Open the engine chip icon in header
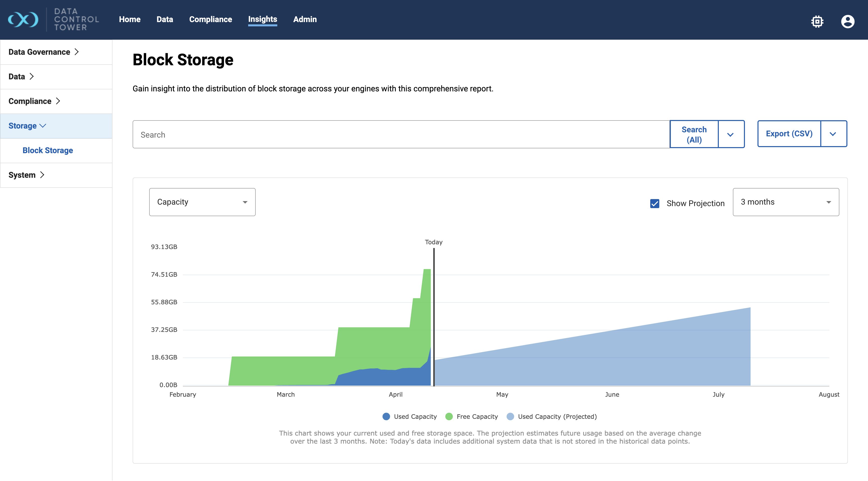The width and height of the screenshot is (868, 481). [817, 22]
